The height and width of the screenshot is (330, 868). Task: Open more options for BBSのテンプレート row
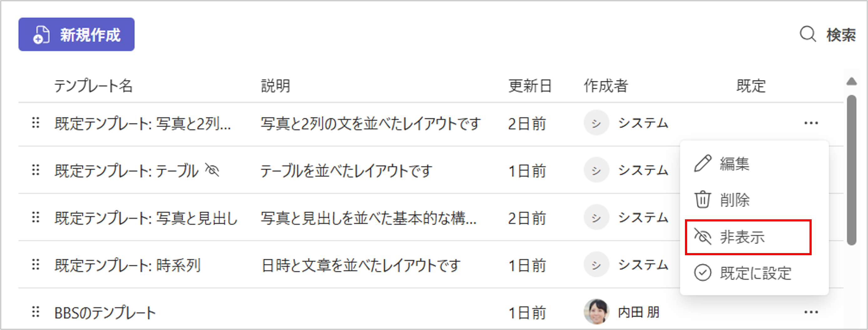coord(811,312)
